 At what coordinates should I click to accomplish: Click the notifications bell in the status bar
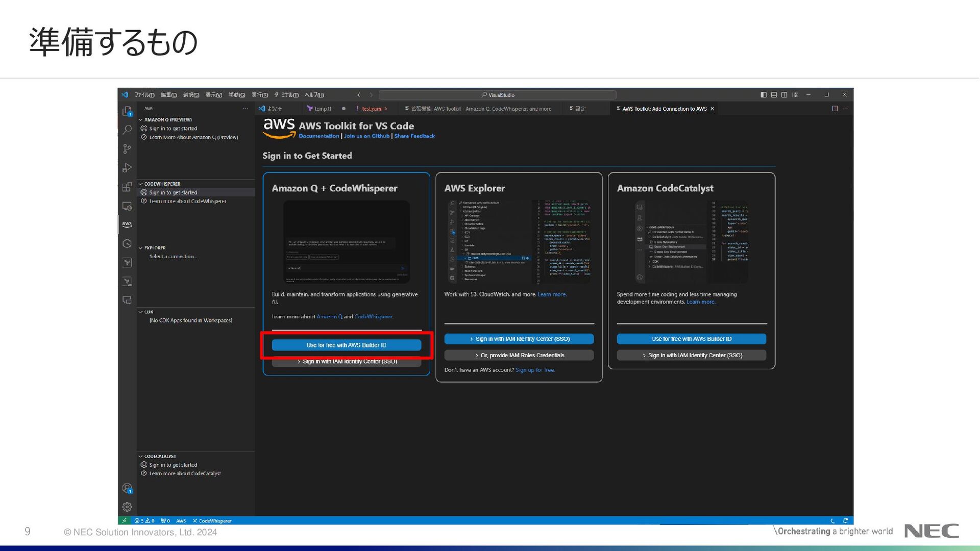coord(846,521)
